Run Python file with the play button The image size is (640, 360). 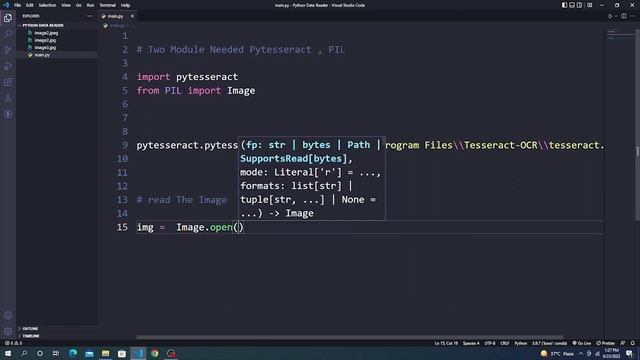point(610,16)
